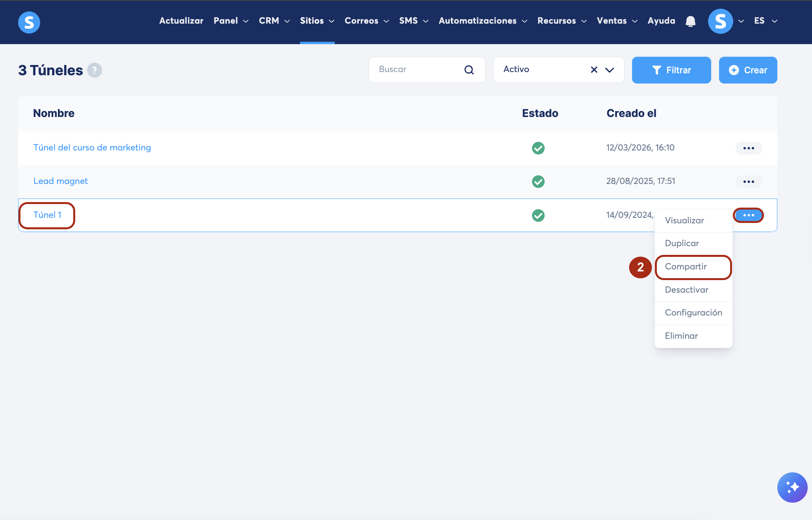Open three-dots menu for marketing course funnel
812x520 pixels.
(748, 148)
